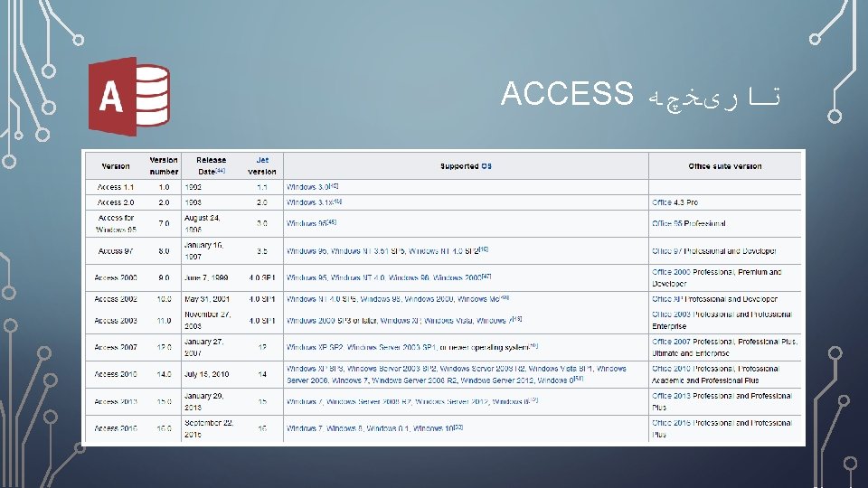Click Jet version 4.0 SP1 in Access 2000 row
868x488 pixels.
262,277
